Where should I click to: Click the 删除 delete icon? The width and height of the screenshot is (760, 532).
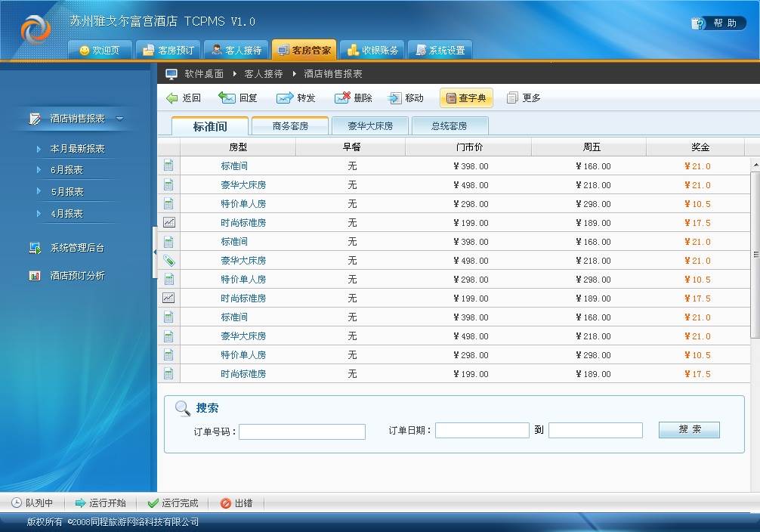tap(342, 97)
